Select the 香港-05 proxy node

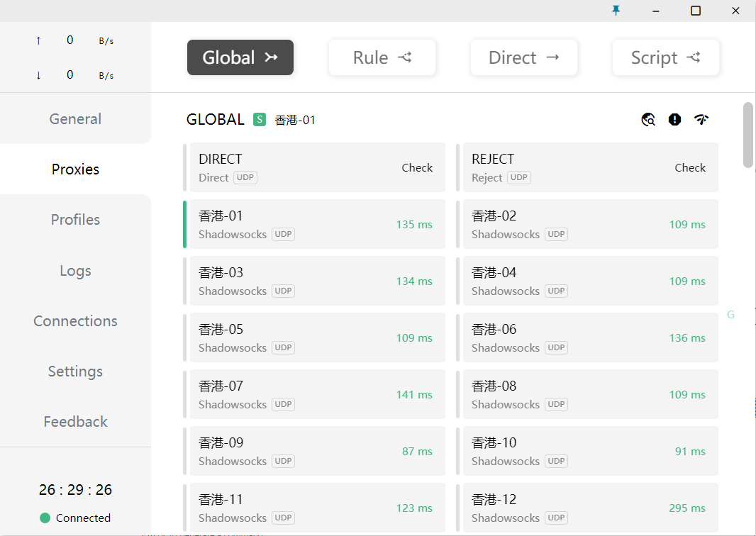coord(317,337)
